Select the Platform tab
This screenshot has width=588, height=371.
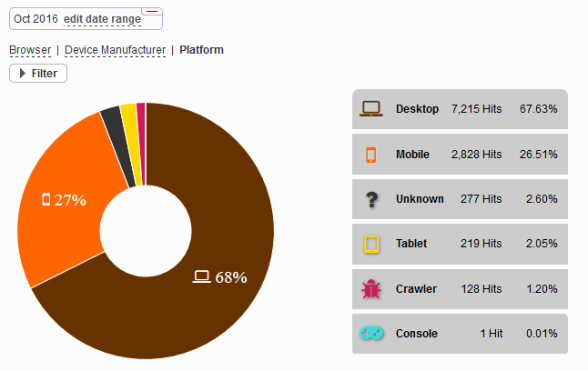point(201,50)
